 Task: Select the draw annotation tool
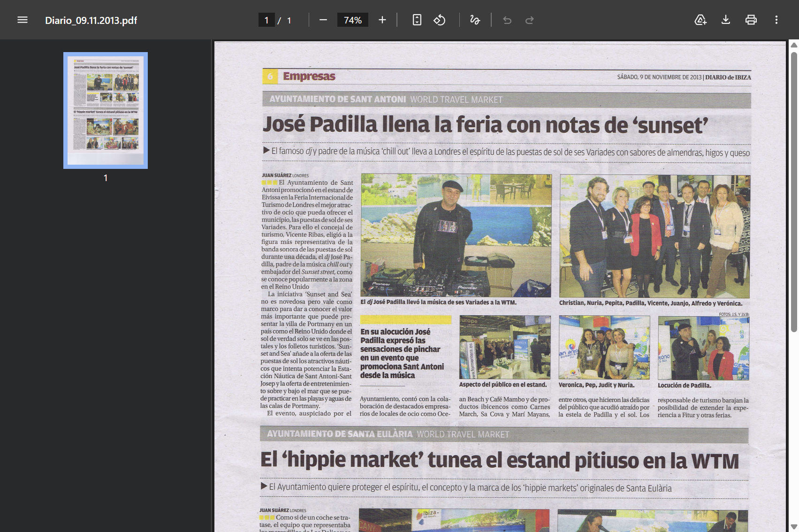pyautogui.click(x=475, y=20)
